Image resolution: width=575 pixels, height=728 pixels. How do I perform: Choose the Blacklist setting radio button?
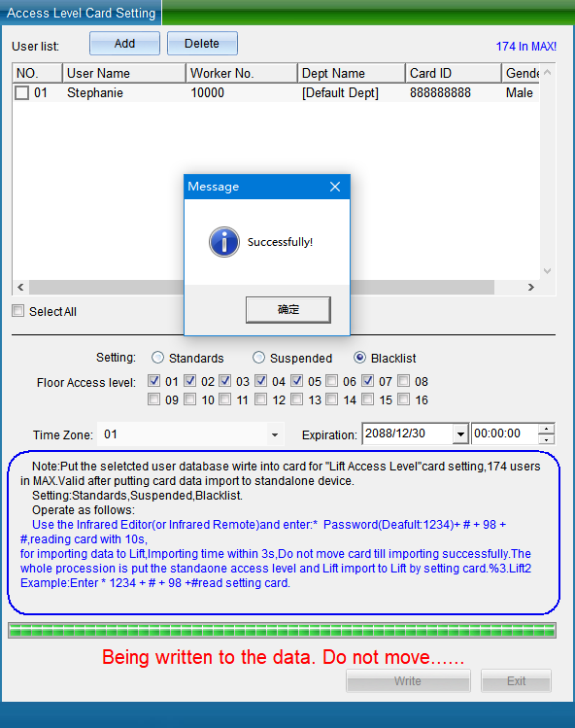pyautogui.click(x=359, y=358)
